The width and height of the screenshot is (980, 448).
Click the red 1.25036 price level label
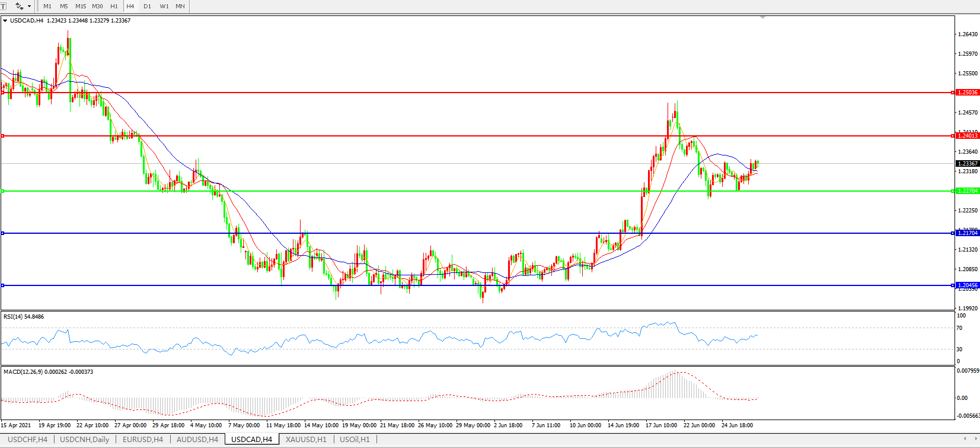click(x=968, y=93)
